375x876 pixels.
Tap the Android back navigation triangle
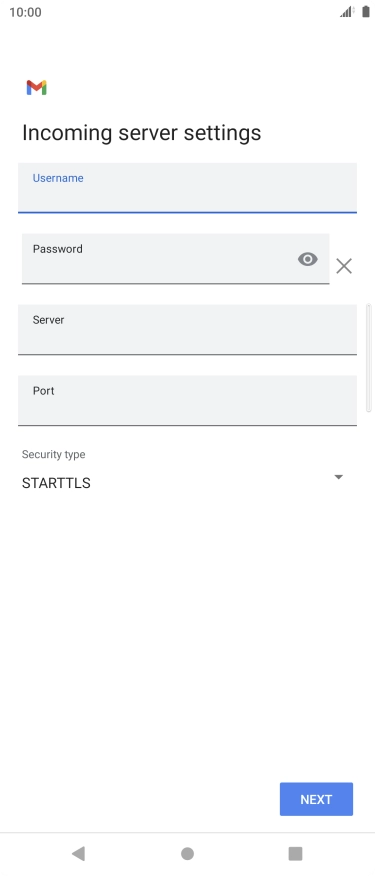78,853
